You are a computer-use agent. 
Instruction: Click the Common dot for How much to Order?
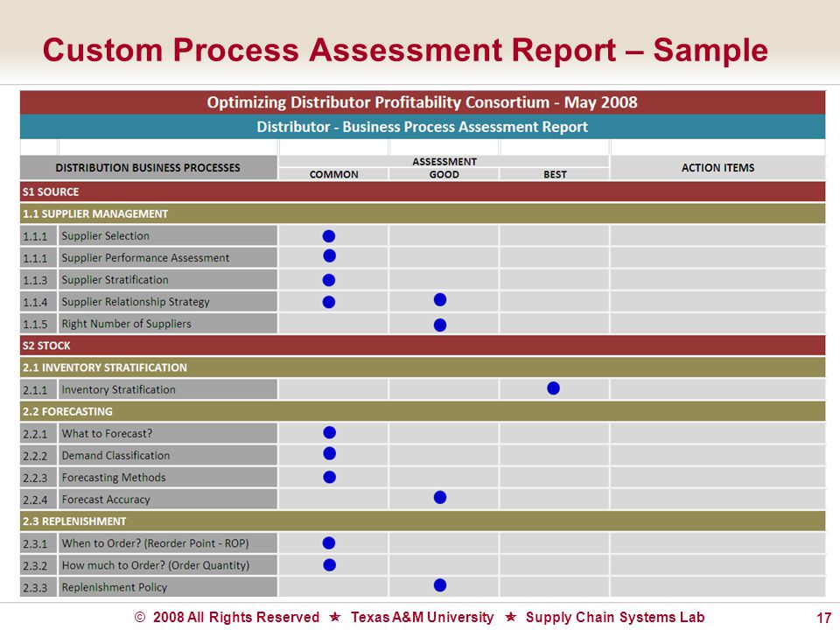330,565
